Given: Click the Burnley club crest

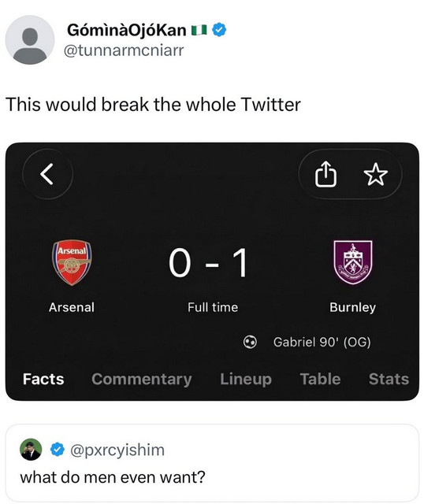Looking at the screenshot, I should click(353, 262).
